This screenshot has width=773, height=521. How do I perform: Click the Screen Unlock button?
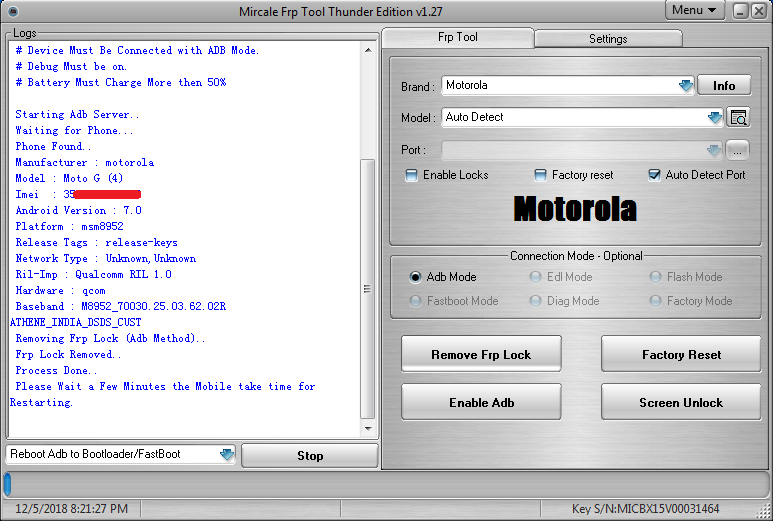point(681,402)
